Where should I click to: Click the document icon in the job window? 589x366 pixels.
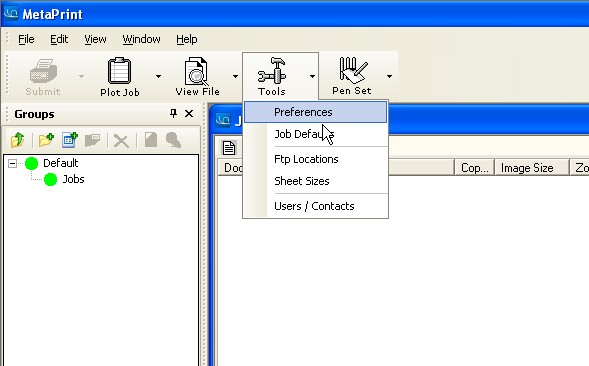(229, 148)
